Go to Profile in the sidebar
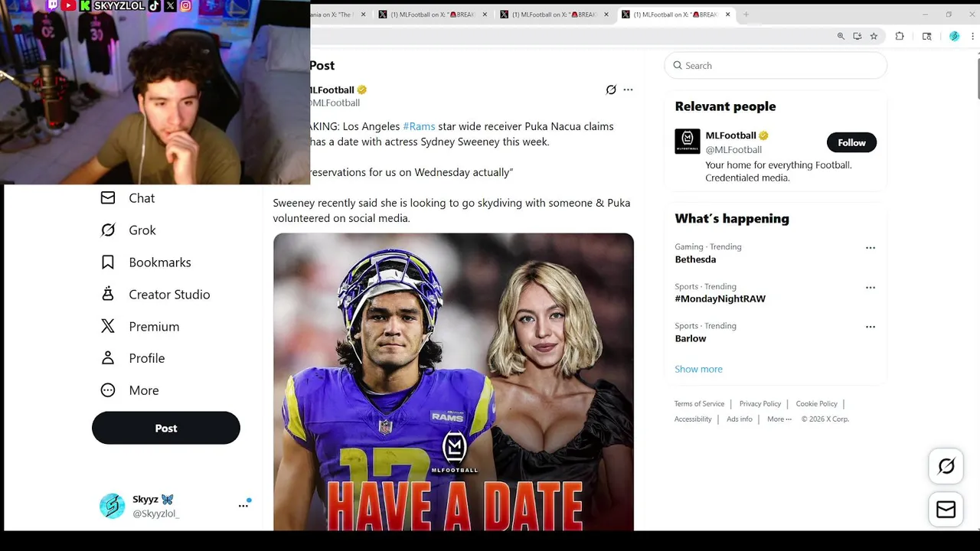Viewport: 980px width, 551px height. (x=132, y=358)
